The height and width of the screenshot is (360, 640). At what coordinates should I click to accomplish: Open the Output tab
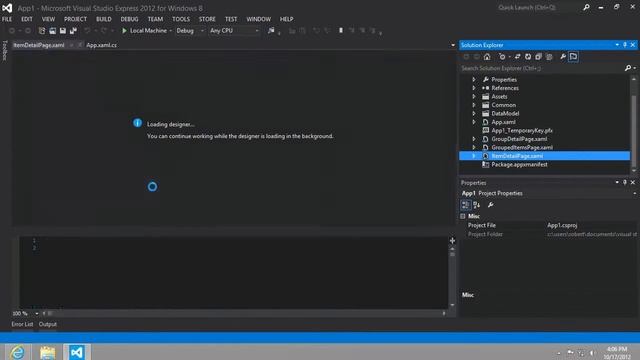[48, 324]
